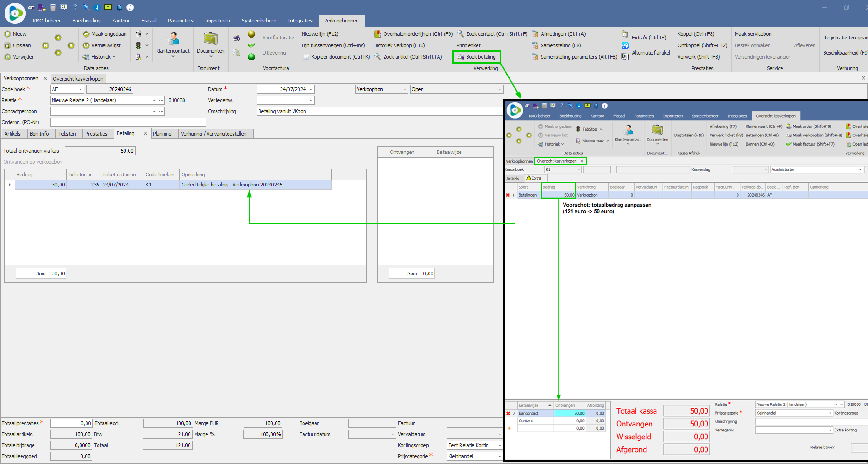Image resolution: width=868 pixels, height=464 pixels.
Task: Open the traffic light icon dropdown
Action: click(141, 45)
